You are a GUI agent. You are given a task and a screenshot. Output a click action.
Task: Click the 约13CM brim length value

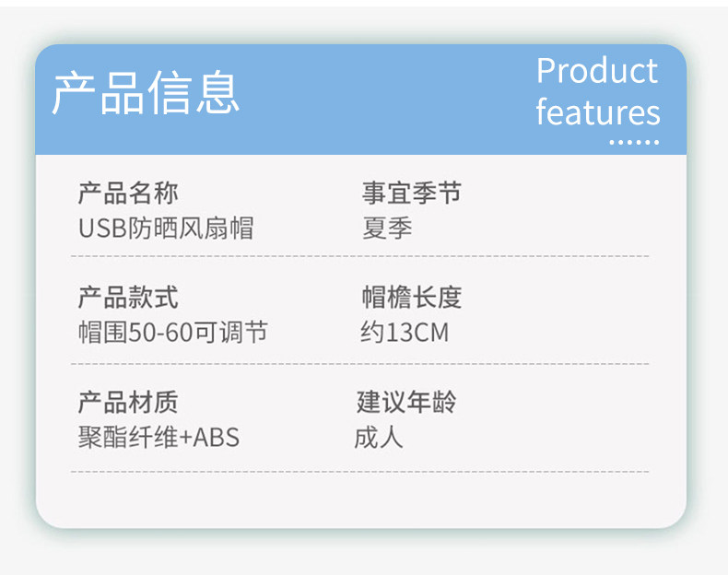[405, 332]
